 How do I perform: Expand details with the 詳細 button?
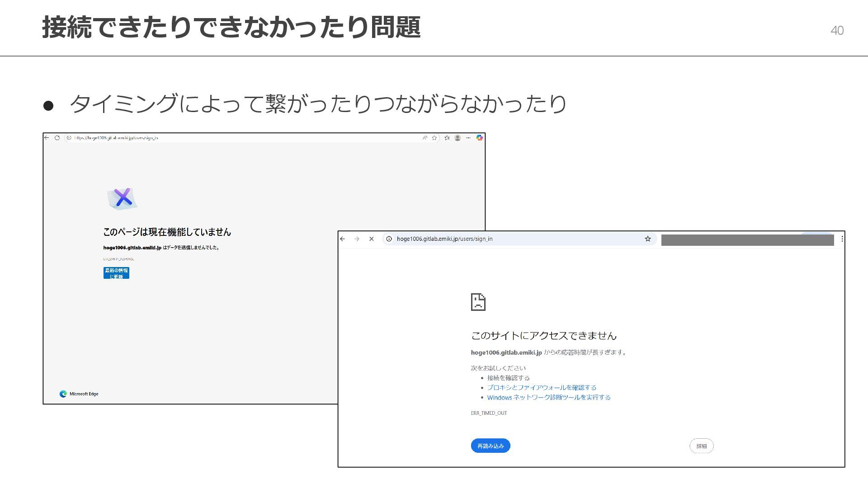[x=701, y=446]
